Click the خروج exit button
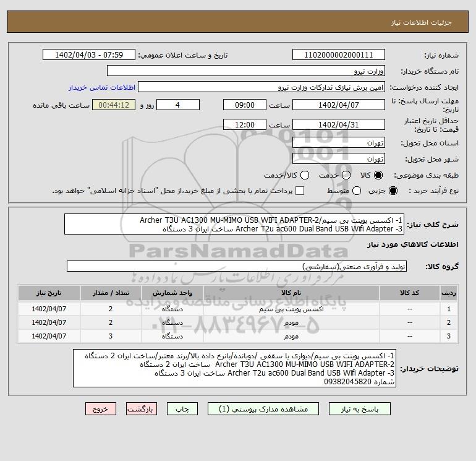Viewport: 476px width, 461px height. [x=101, y=409]
